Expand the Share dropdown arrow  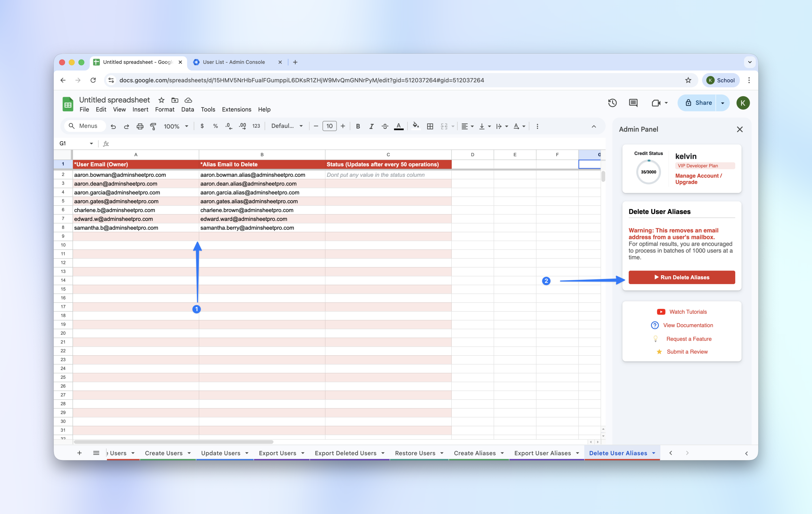coord(723,103)
